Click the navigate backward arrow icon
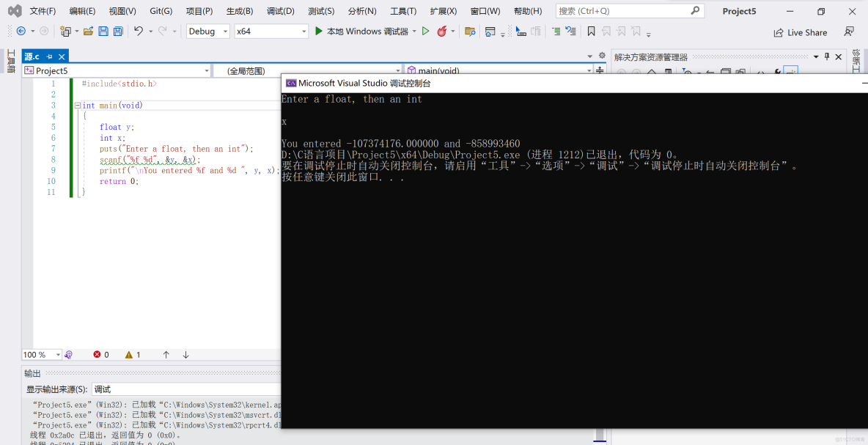 coord(21,32)
